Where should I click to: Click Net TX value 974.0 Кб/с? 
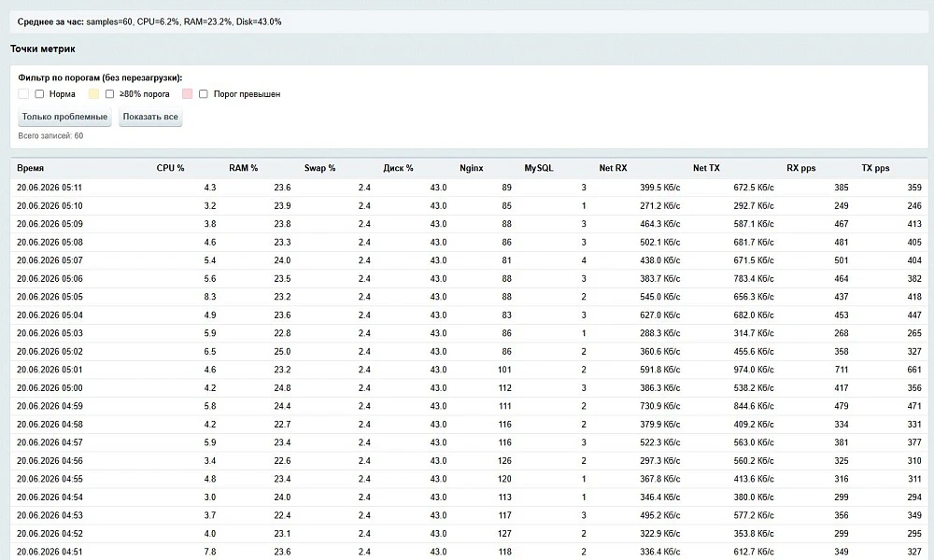pos(754,370)
